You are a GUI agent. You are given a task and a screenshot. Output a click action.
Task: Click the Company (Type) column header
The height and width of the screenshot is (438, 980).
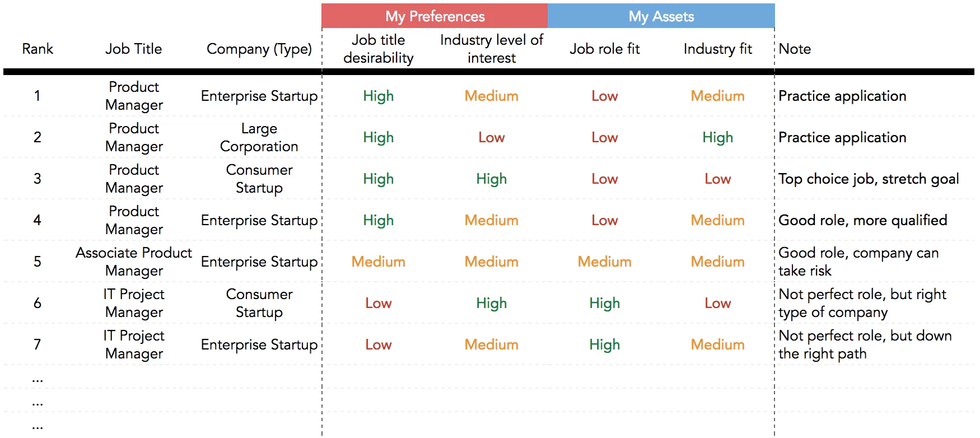(259, 49)
